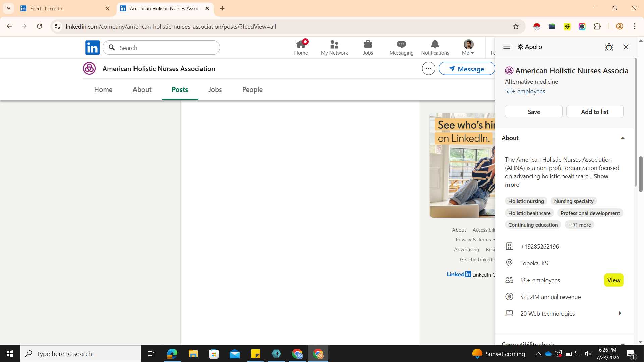
Task: Click Apollo bug report icon
Action: point(609,47)
